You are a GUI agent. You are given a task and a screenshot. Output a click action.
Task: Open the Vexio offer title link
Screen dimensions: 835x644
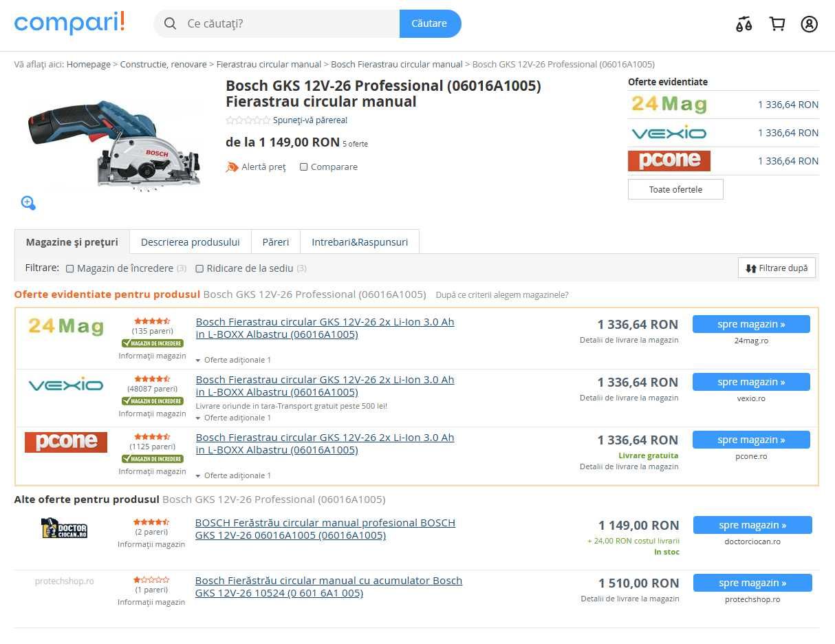(325, 386)
